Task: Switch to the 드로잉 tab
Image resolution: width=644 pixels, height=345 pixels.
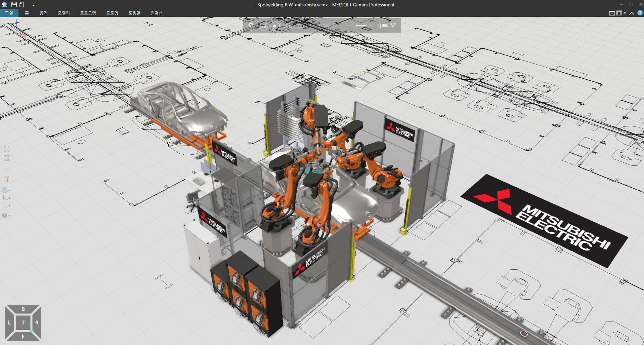Action: (x=112, y=13)
